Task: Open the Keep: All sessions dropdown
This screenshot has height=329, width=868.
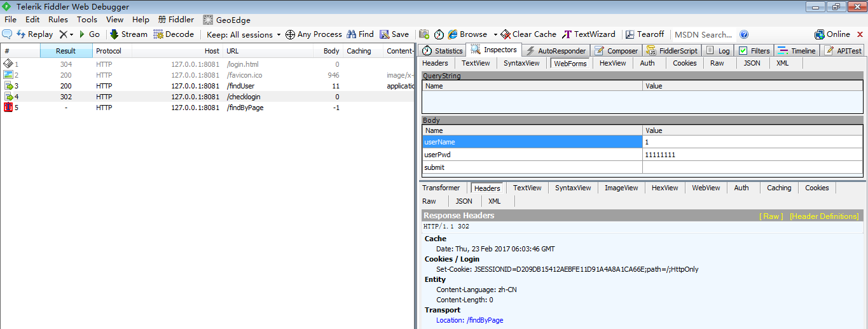Action: click(244, 35)
